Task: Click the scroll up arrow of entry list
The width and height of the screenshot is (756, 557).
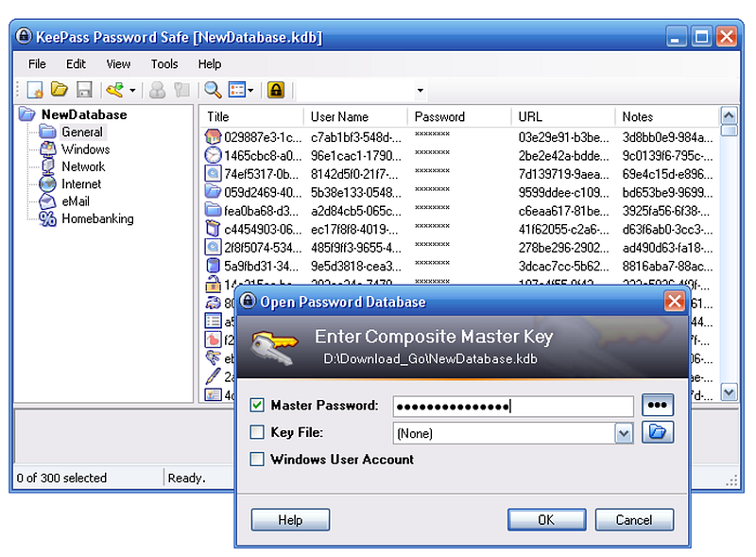Action: coord(729,115)
